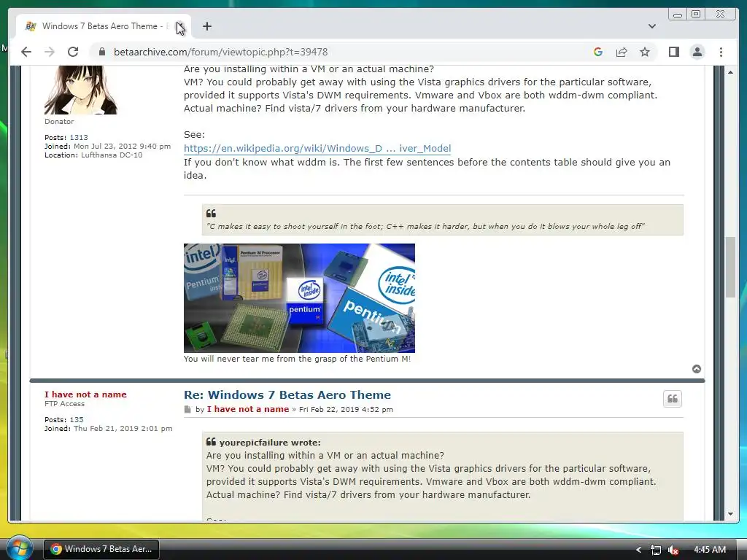This screenshot has width=747, height=560.
Task: Click the Donator rank label
Action: [x=59, y=122]
